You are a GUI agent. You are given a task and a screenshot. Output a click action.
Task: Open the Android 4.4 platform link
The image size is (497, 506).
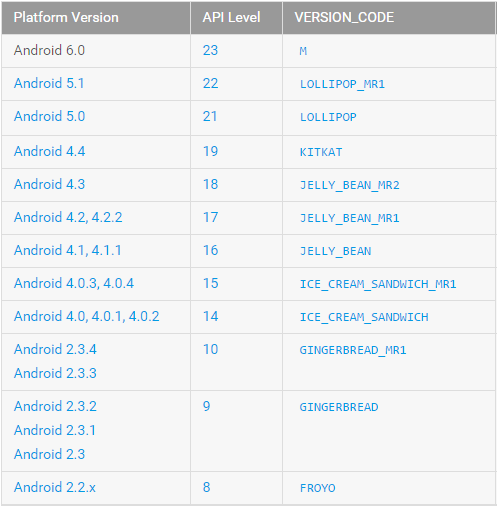tap(49, 151)
